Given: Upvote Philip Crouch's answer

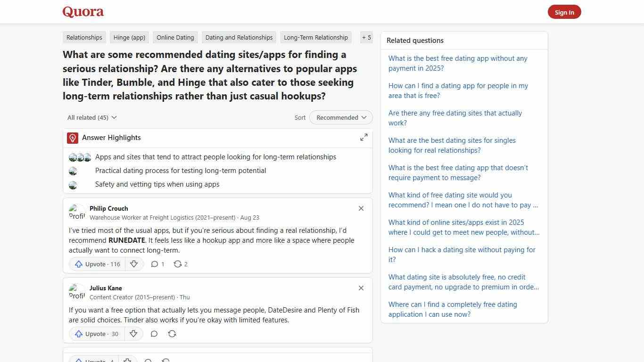Looking at the screenshot, I should [97, 264].
